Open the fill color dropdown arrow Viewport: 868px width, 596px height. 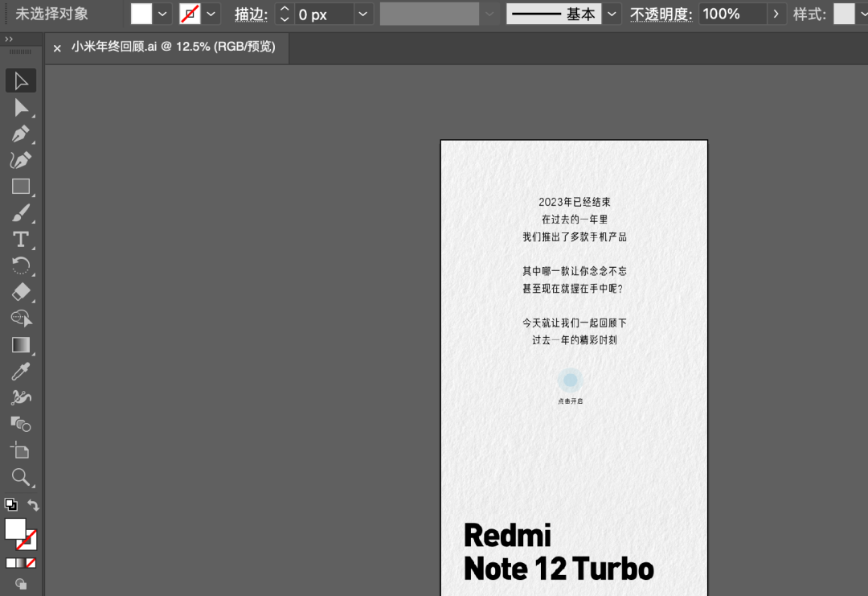(162, 14)
